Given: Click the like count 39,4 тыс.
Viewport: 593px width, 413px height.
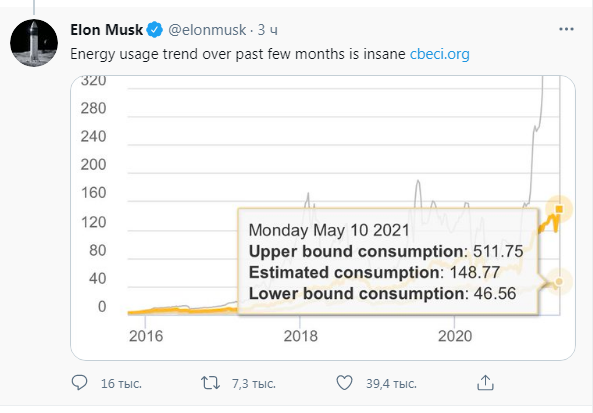Looking at the screenshot, I should click(x=391, y=384).
